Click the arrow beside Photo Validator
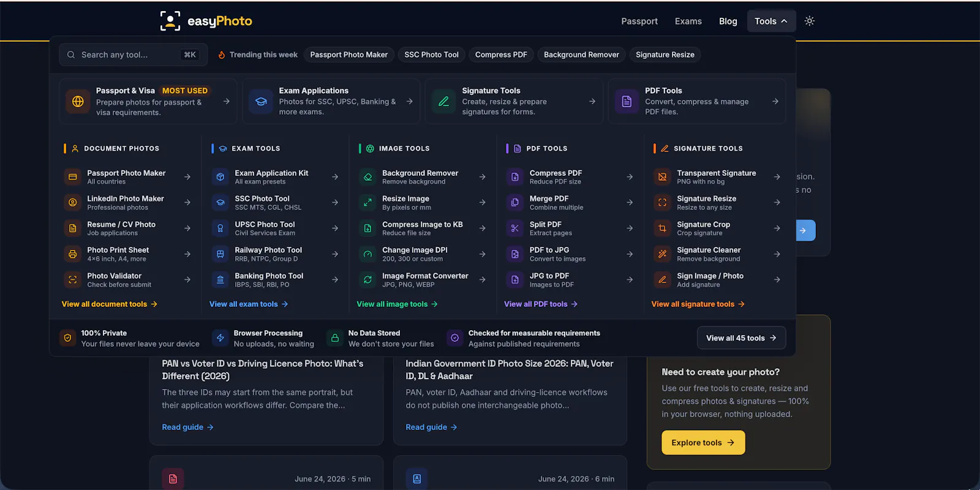 pyautogui.click(x=187, y=279)
